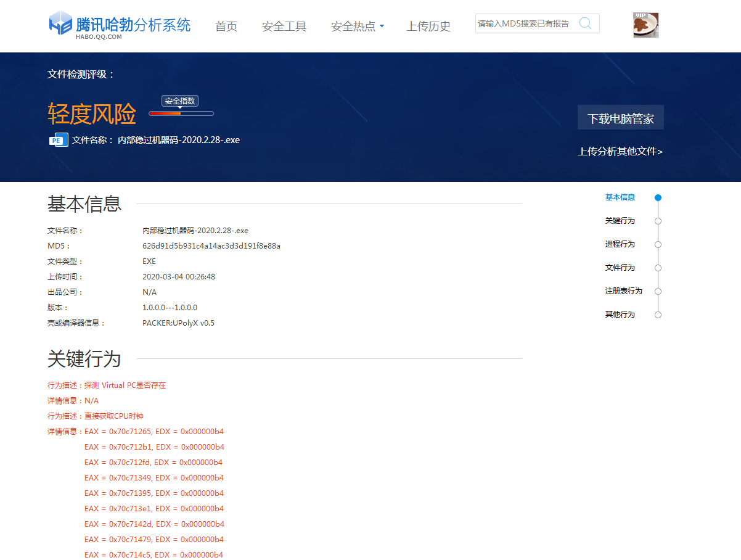Expand the 安全热点 dropdown menu
This screenshot has height=560, width=741.
click(x=358, y=27)
